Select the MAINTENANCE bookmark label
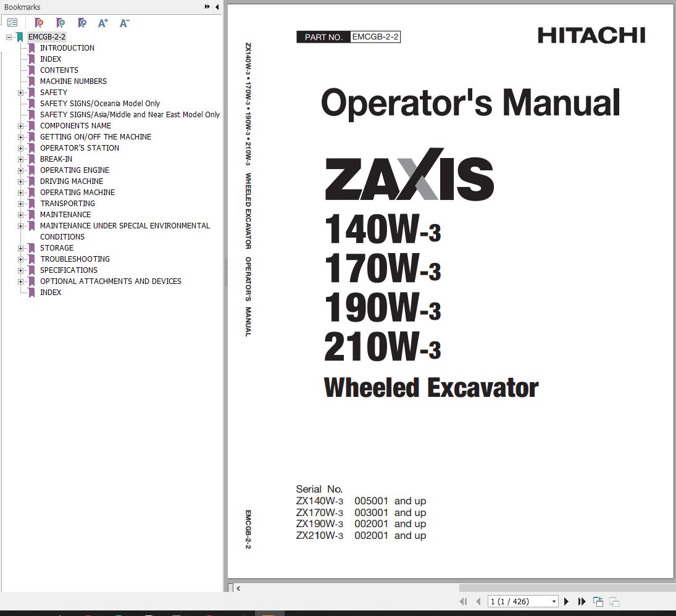The width and height of the screenshot is (676, 616). [x=65, y=215]
